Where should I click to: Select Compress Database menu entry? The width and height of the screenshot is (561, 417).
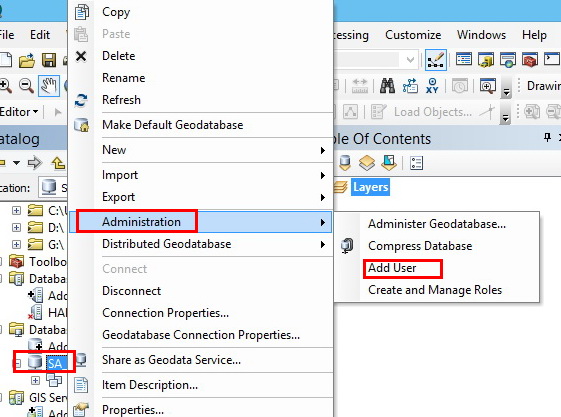tap(420, 246)
